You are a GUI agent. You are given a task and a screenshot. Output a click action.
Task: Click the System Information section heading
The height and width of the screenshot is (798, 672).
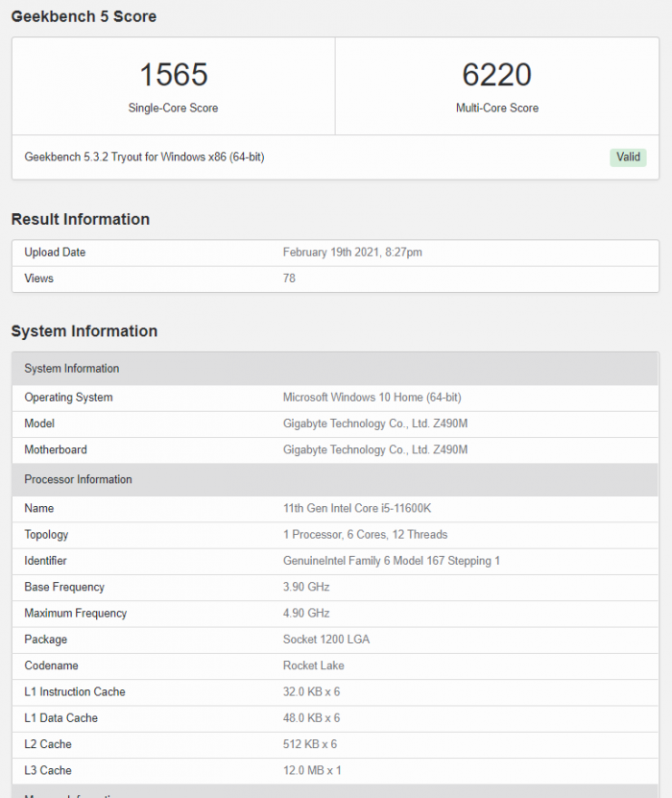[x=84, y=331]
